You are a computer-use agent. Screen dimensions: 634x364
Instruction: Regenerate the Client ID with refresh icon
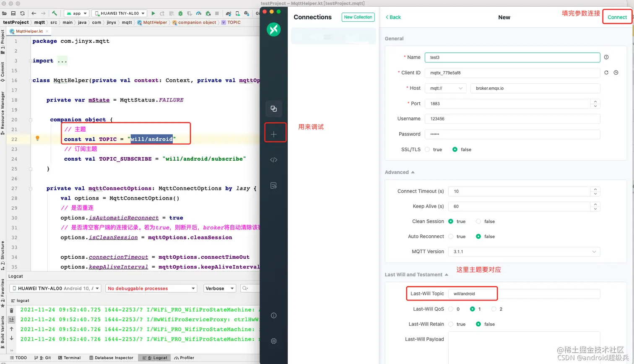point(606,73)
